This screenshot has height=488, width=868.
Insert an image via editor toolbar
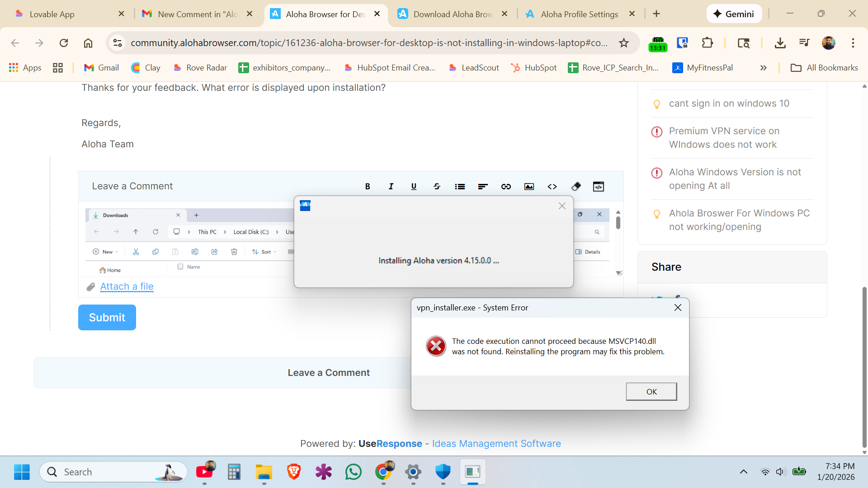(x=529, y=187)
